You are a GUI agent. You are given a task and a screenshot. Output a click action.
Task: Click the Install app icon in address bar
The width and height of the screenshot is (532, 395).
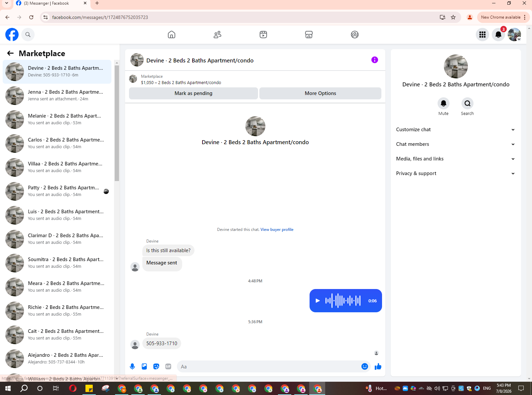click(x=443, y=17)
